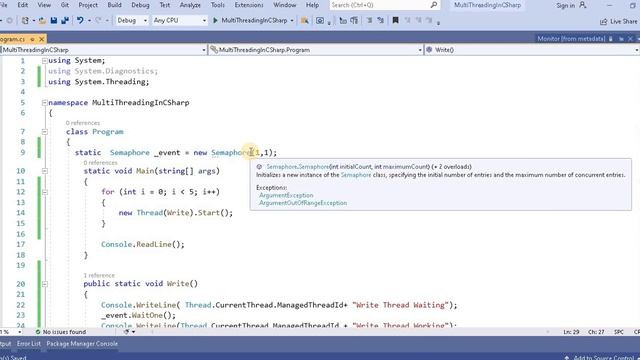Open the Project menu

(x=88, y=5)
